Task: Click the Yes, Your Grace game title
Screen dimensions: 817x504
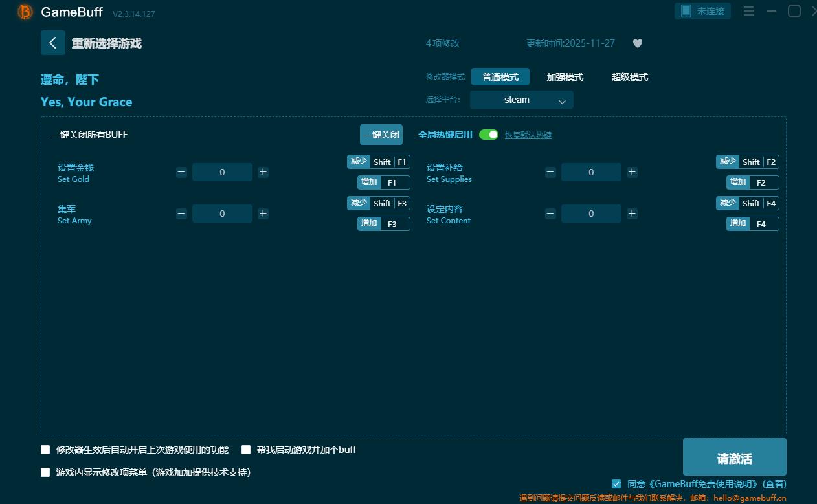Action: [x=86, y=102]
